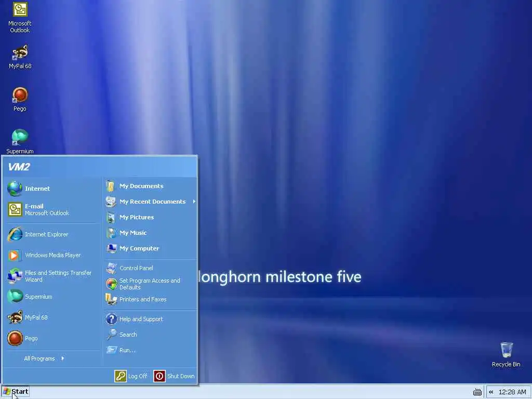
Task: Click Internet globe icon in Start menu
Action: (15, 189)
